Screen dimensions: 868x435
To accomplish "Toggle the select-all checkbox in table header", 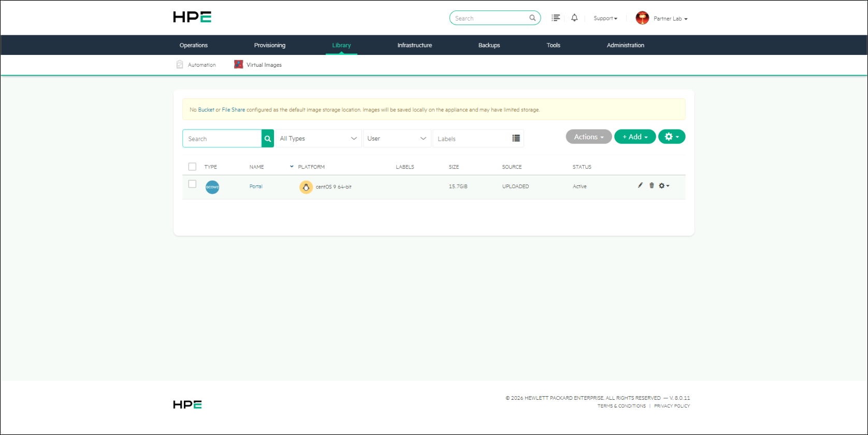I will (192, 167).
